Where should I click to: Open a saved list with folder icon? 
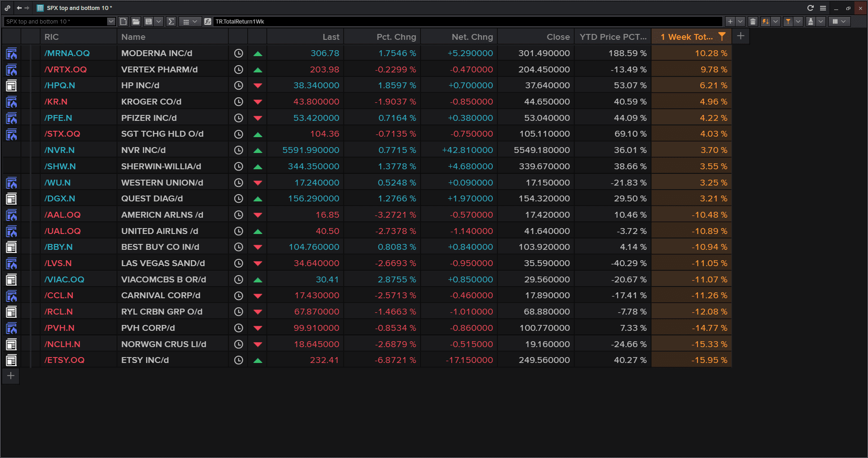[x=136, y=21]
